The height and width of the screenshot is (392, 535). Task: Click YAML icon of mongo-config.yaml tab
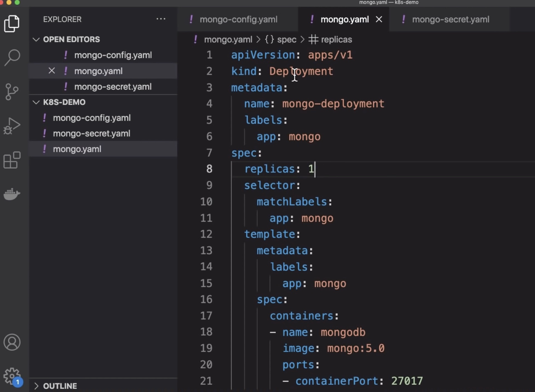click(x=191, y=19)
